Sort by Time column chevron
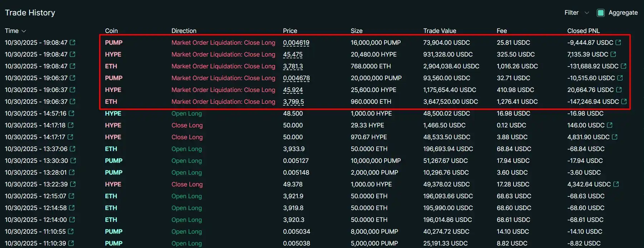Viewport: 644px width, 248px height. [24, 31]
